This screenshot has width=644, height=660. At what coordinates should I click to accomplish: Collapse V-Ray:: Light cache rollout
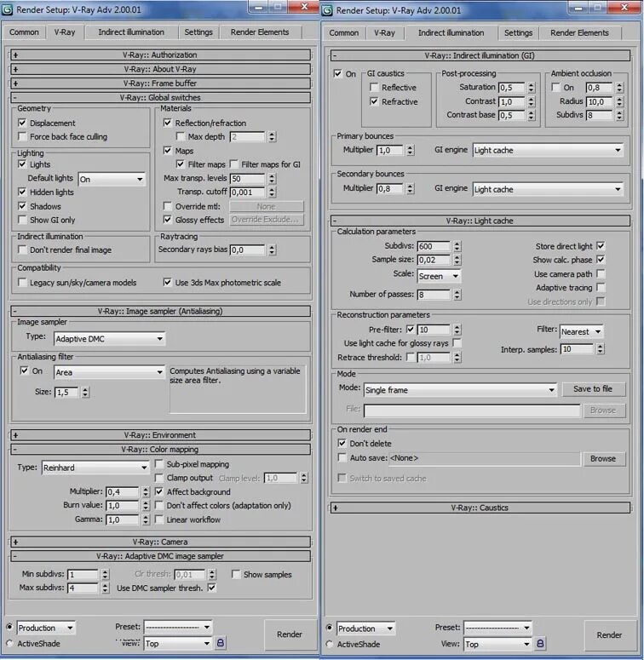coord(480,221)
